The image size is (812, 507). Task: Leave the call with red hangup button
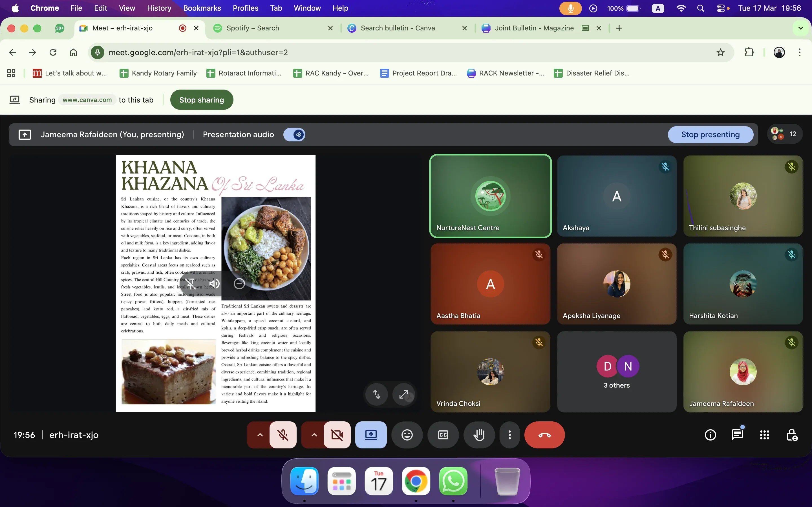coord(545,435)
